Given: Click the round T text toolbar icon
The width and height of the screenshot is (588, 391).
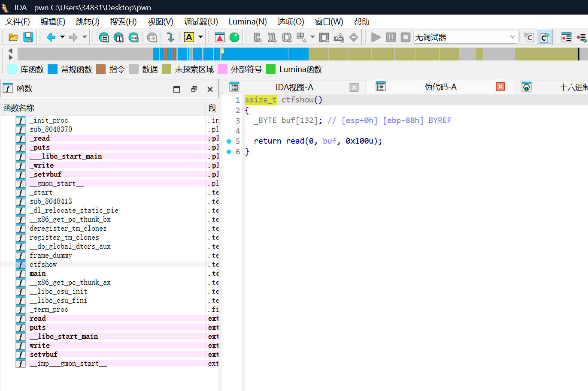Looking at the screenshot, I should [119, 37].
